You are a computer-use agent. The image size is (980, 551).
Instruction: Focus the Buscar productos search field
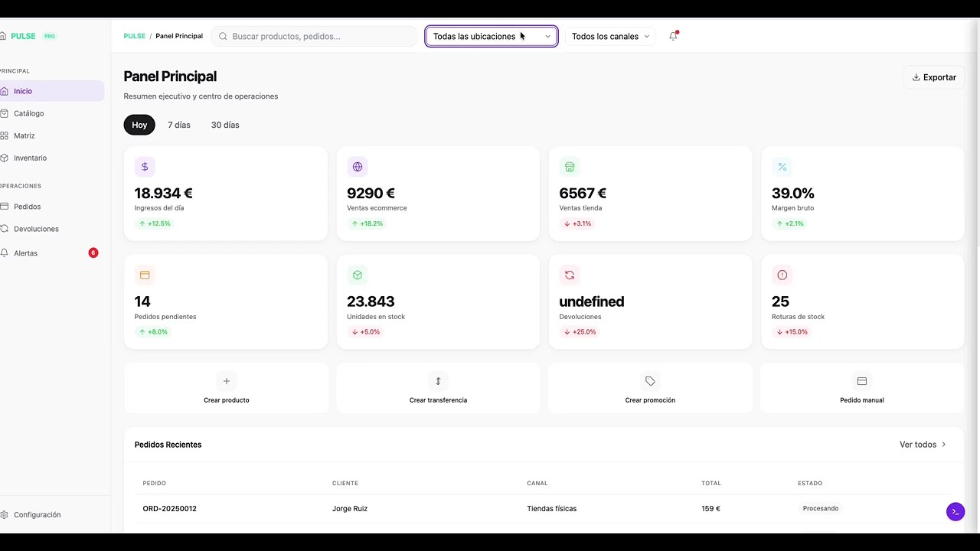(315, 36)
